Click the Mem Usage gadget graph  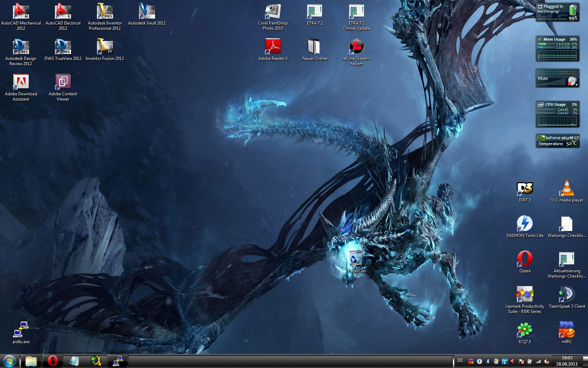[x=557, y=55]
